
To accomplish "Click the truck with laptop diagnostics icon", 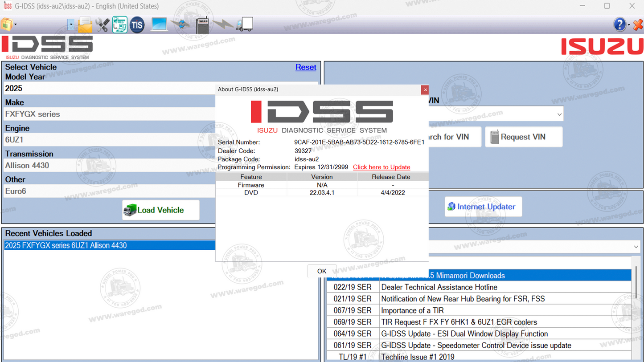I will tap(119, 24).
